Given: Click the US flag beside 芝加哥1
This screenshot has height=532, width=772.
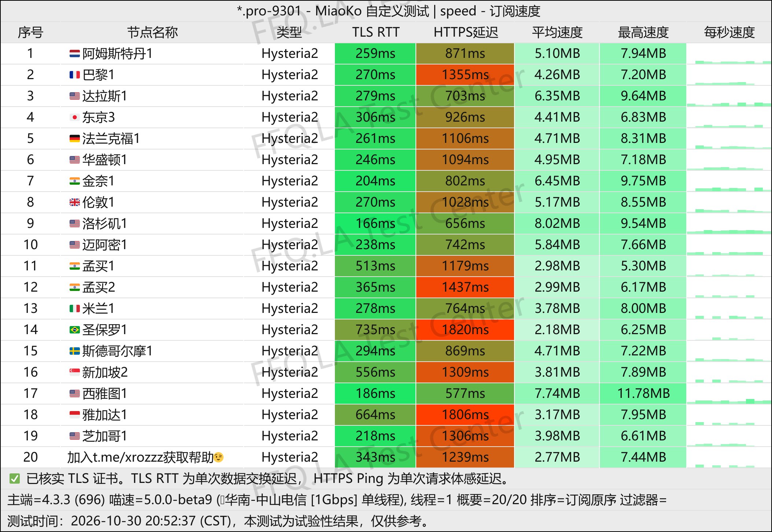Looking at the screenshot, I should [x=75, y=436].
